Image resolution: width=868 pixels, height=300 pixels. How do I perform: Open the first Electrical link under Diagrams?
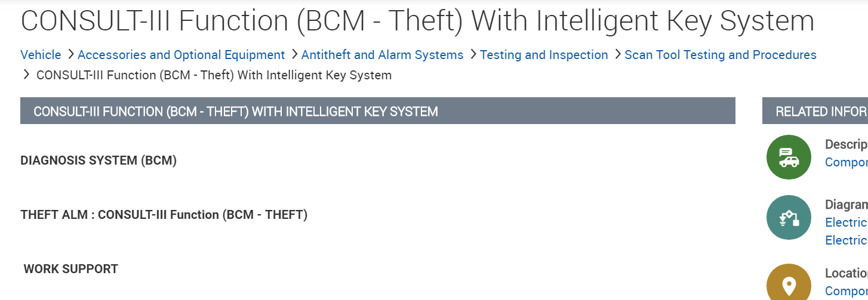click(846, 222)
